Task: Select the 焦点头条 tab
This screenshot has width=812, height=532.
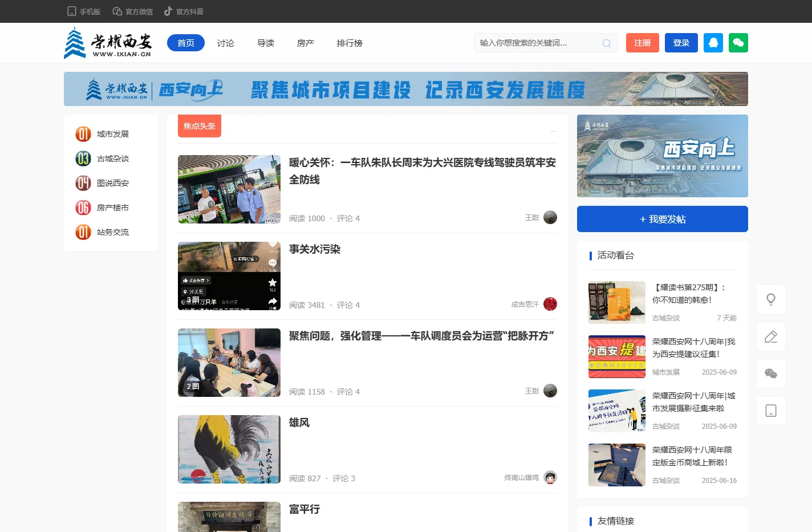Action: point(200,126)
